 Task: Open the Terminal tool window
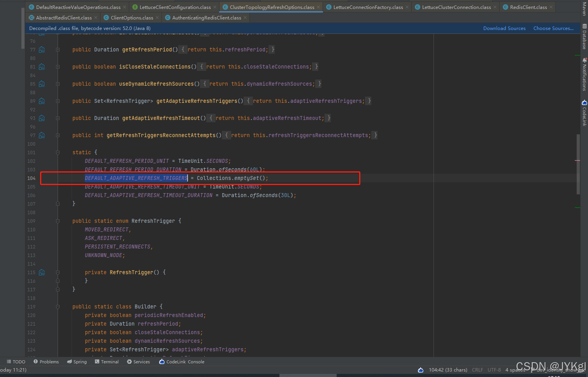point(107,362)
